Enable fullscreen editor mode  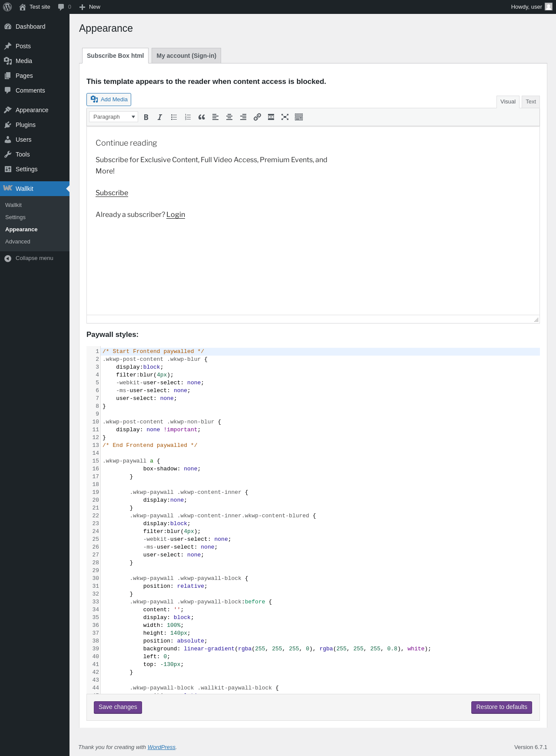tap(285, 117)
